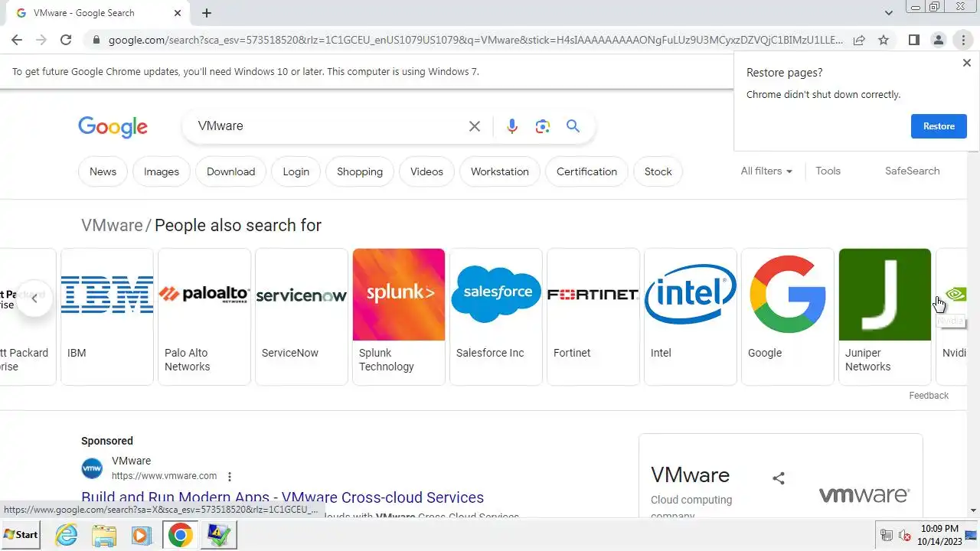This screenshot has height=551, width=980.
Task: Start voice search with microphone icon
Action: click(x=512, y=126)
